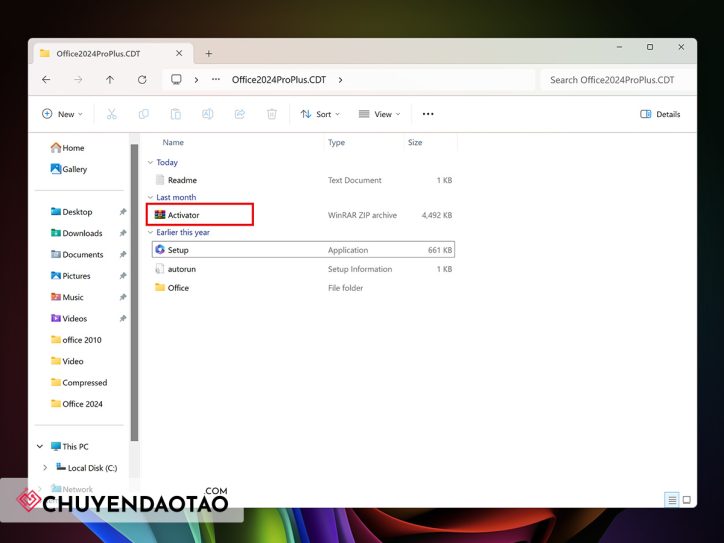Open Documents quick access folder
This screenshot has height=543, width=724.
tap(77, 254)
